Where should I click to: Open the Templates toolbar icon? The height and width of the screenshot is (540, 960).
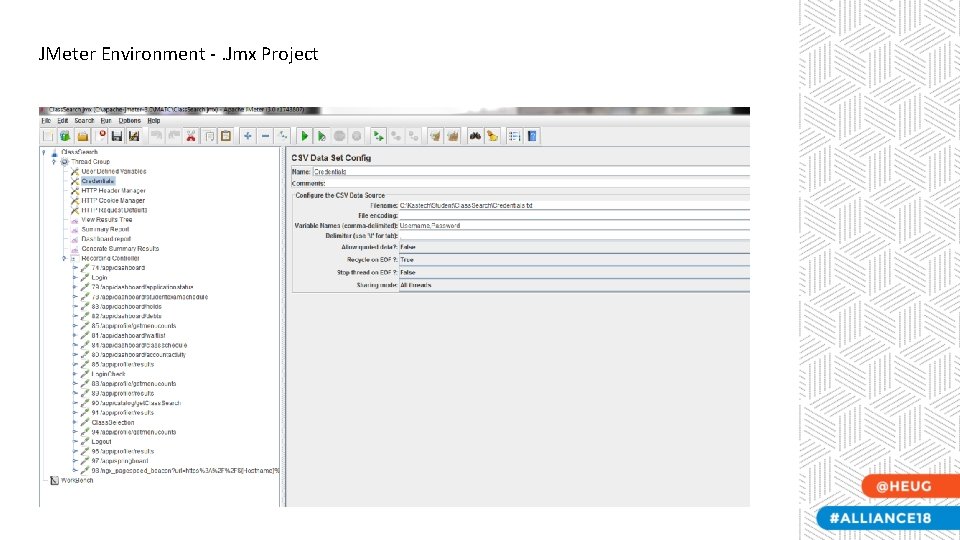click(65, 136)
